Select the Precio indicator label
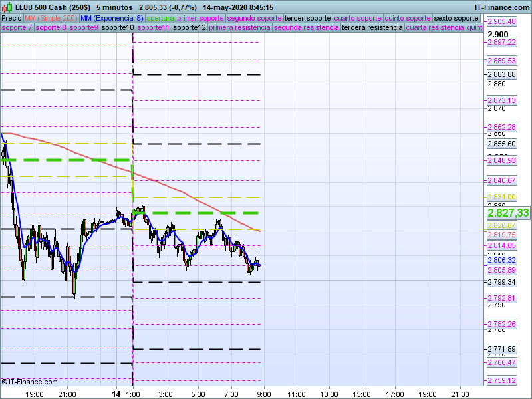This screenshot has width=532, height=399. 11,18
